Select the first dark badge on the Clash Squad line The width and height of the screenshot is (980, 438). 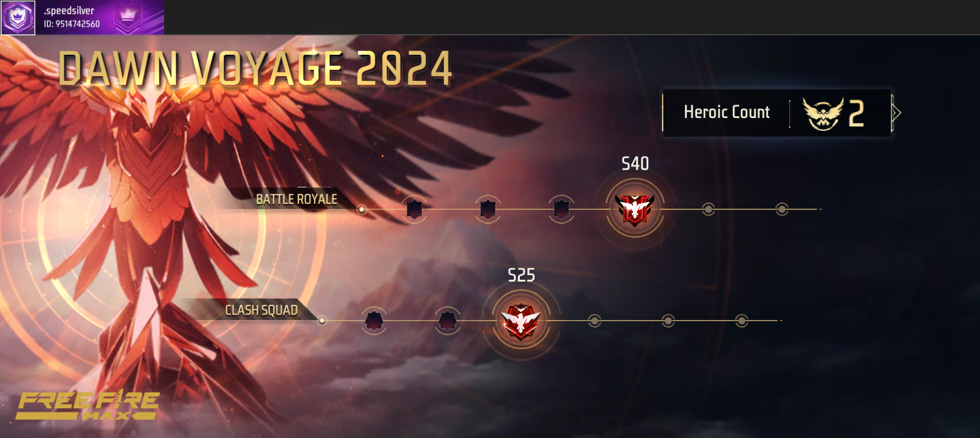coord(374,321)
